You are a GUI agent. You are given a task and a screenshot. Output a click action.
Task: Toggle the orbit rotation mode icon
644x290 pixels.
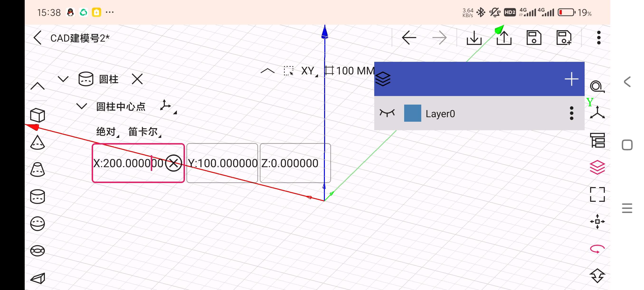tap(597, 249)
